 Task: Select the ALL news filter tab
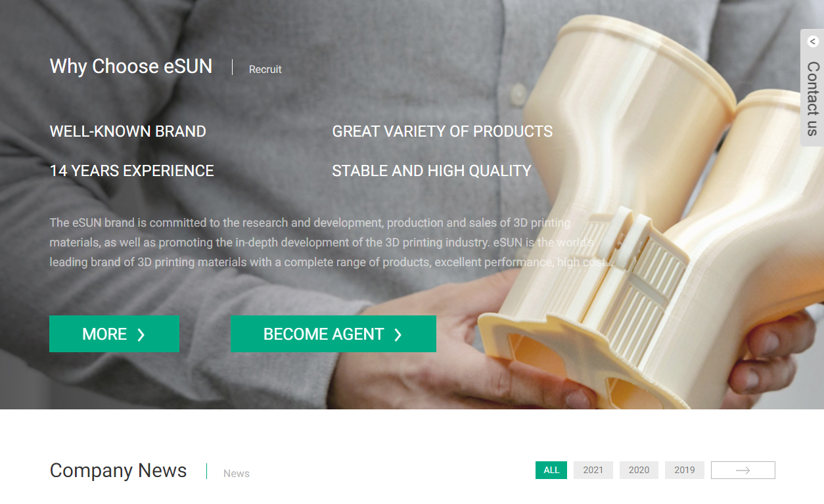[x=551, y=470]
